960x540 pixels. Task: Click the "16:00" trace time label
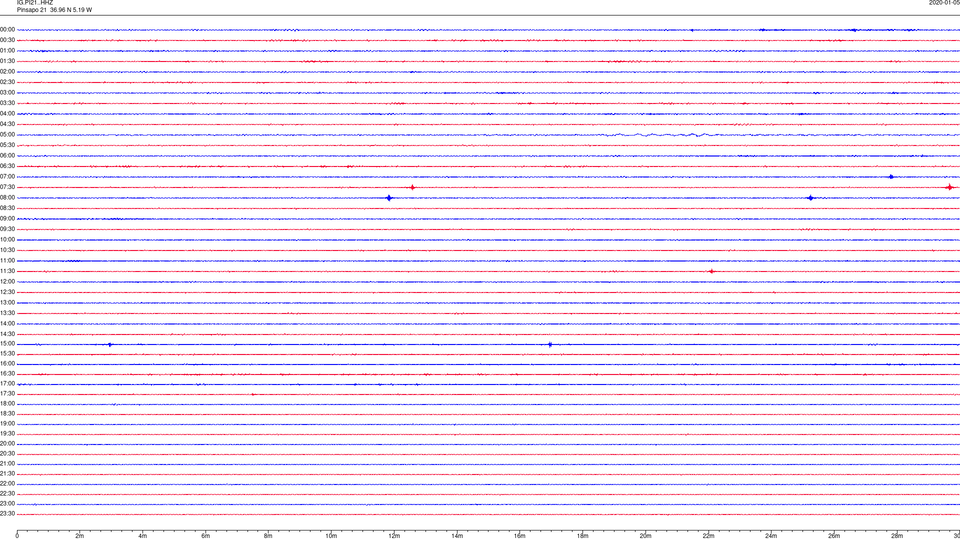tap(7, 364)
